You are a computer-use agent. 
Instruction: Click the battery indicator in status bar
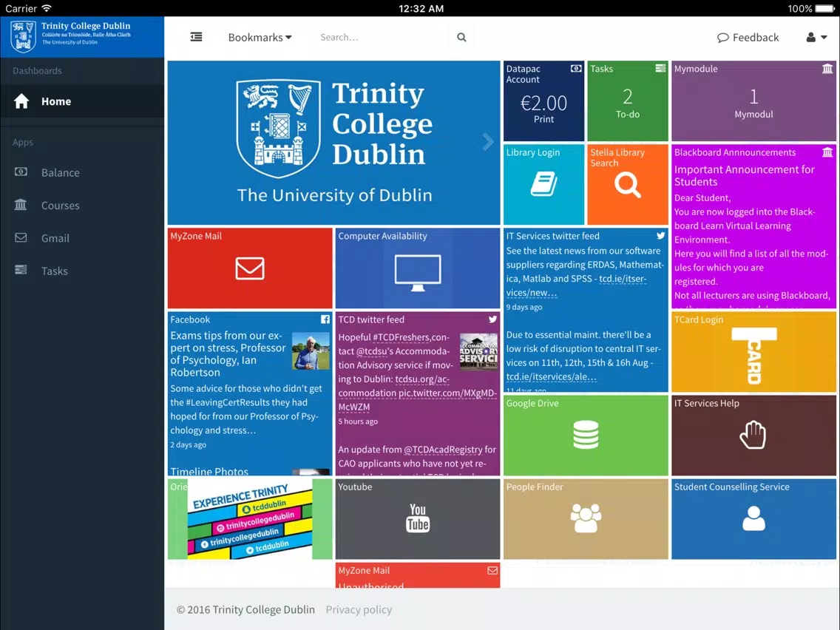824,8
